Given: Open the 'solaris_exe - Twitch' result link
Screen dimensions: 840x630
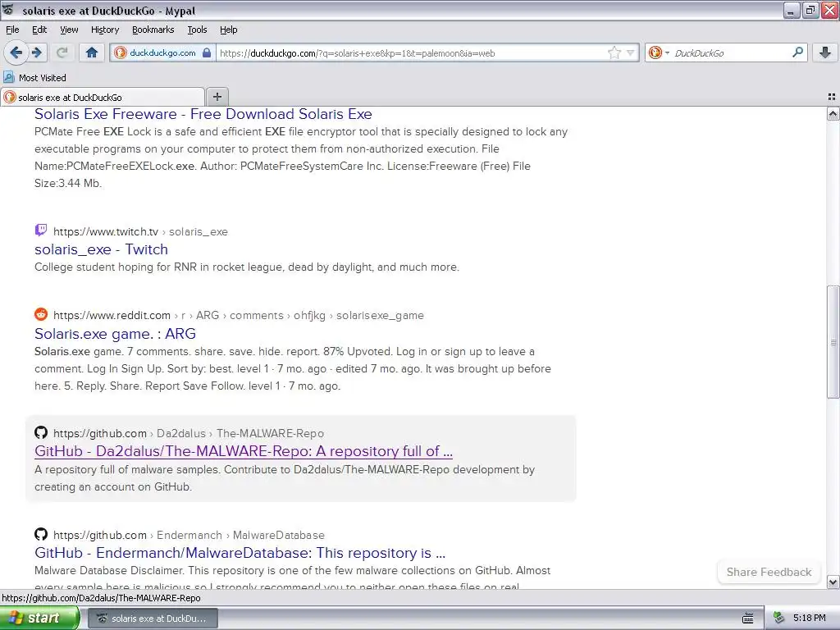Looking at the screenshot, I should pos(101,249).
